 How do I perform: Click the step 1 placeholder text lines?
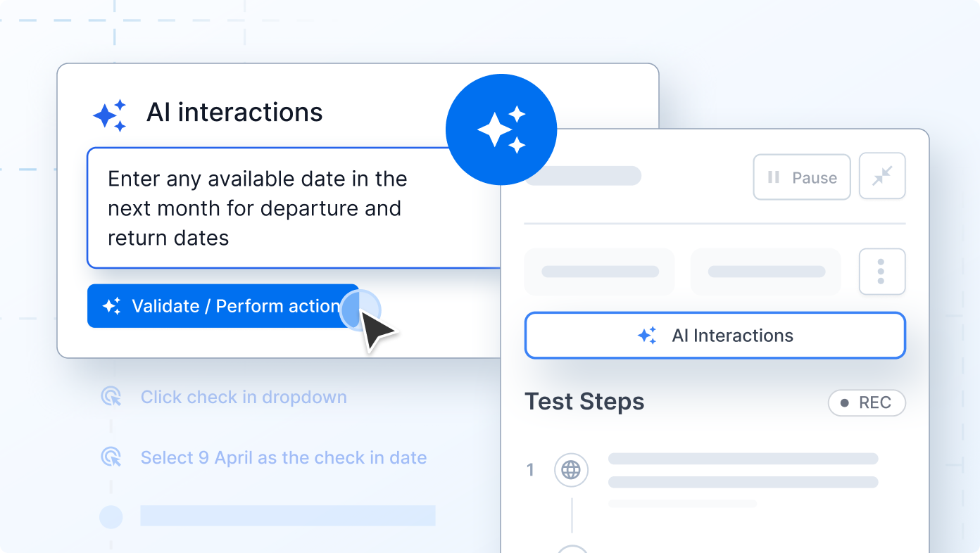743,470
